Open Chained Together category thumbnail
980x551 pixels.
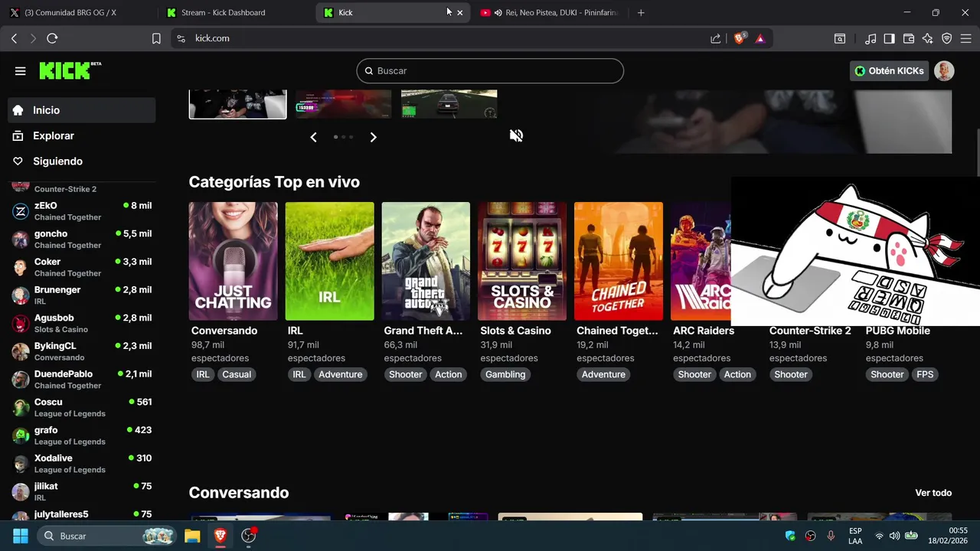point(619,261)
